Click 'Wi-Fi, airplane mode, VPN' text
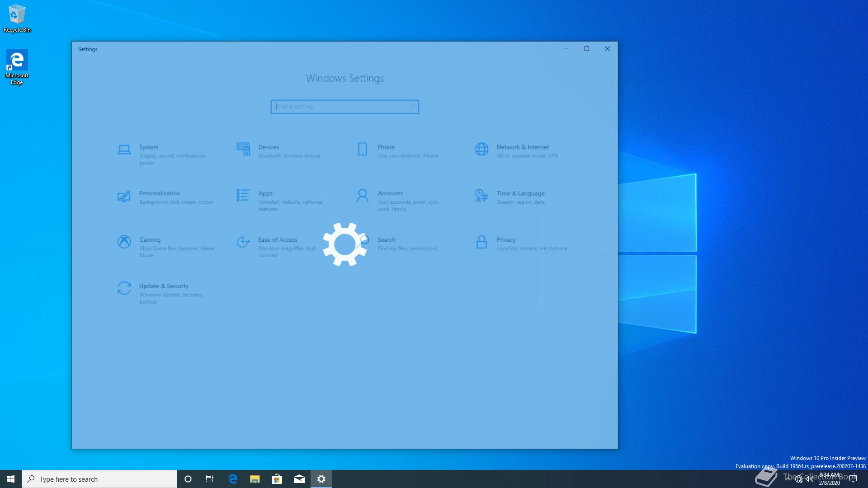Viewport: 868px width, 488px height. tap(527, 156)
